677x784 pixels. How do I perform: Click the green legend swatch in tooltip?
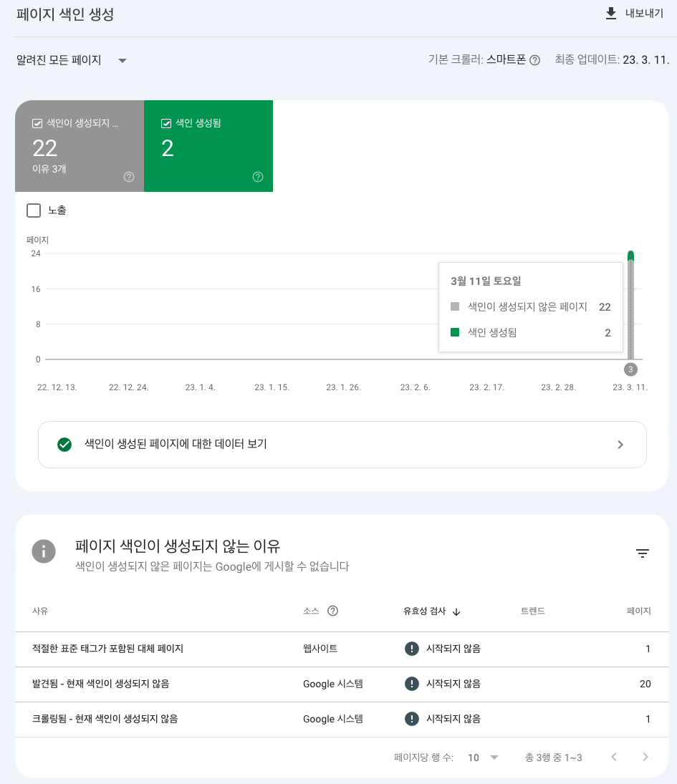coord(455,332)
